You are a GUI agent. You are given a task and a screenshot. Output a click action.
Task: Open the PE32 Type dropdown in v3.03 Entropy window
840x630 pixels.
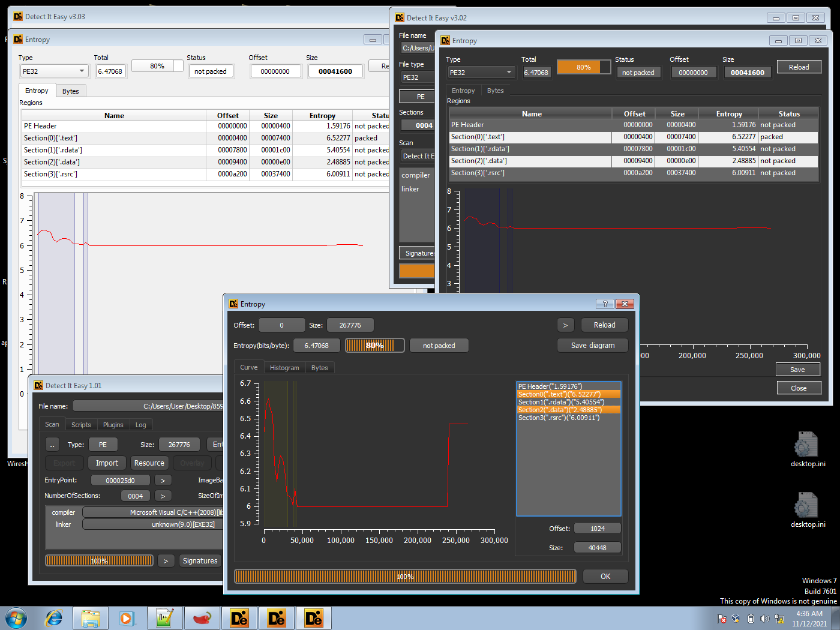54,71
